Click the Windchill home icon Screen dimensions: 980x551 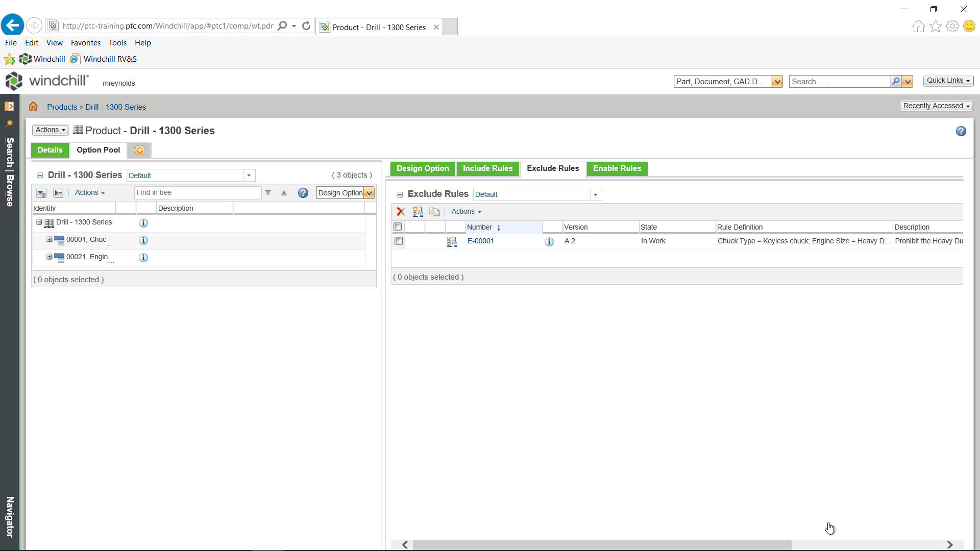coord(33,107)
